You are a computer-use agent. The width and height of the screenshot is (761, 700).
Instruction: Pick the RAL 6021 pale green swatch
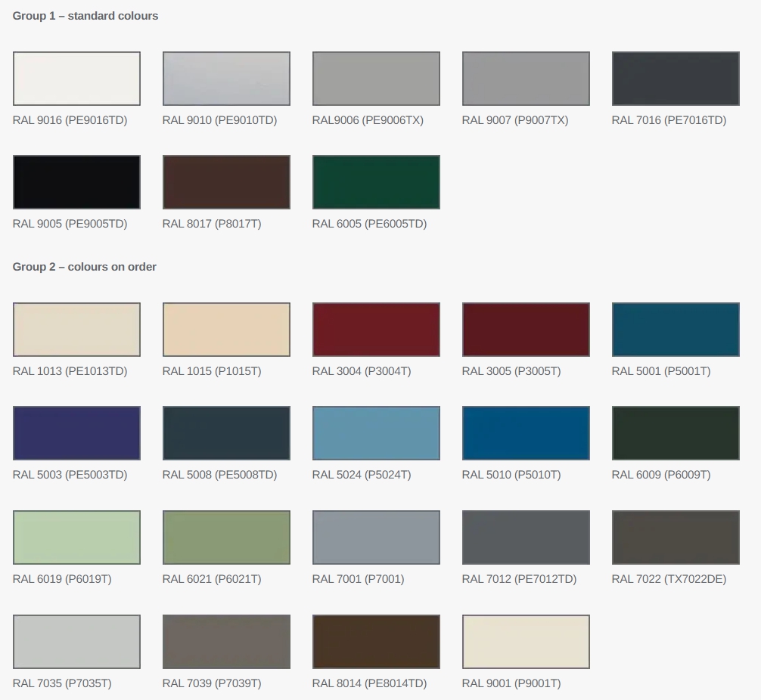coord(226,537)
